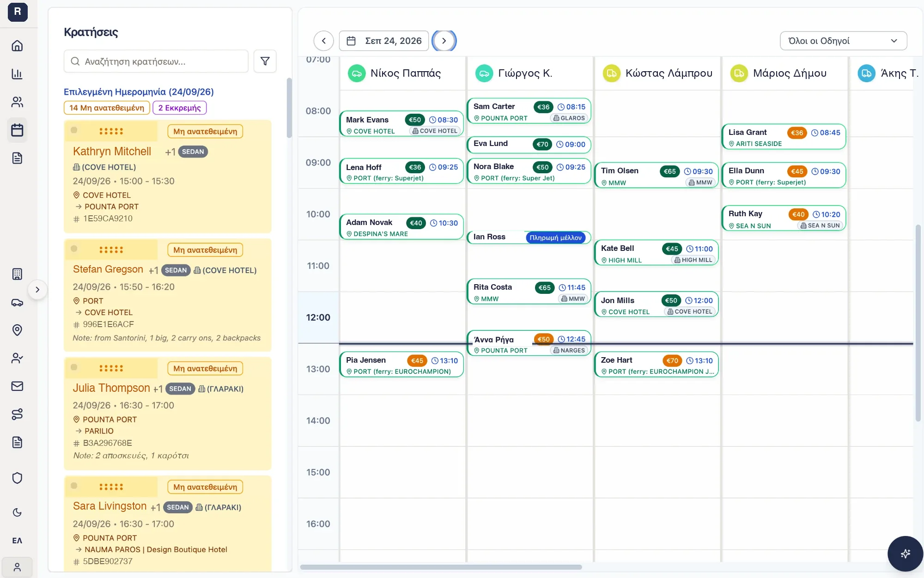Click the Αναζήτηση κρατήσεων search field
Viewport: 924px width, 578px height.
pyautogui.click(x=156, y=61)
